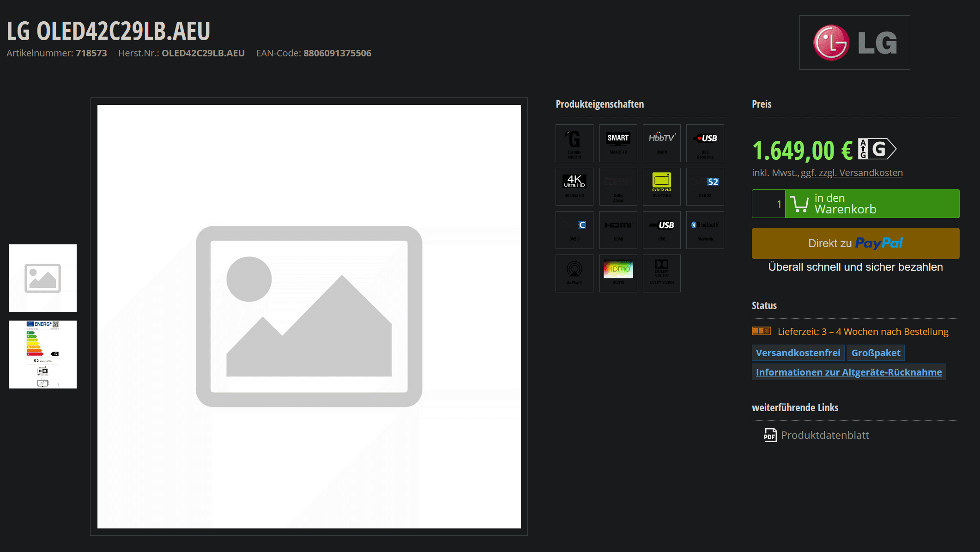Click the EAN-Code 8806091375506 text

[x=314, y=53]
